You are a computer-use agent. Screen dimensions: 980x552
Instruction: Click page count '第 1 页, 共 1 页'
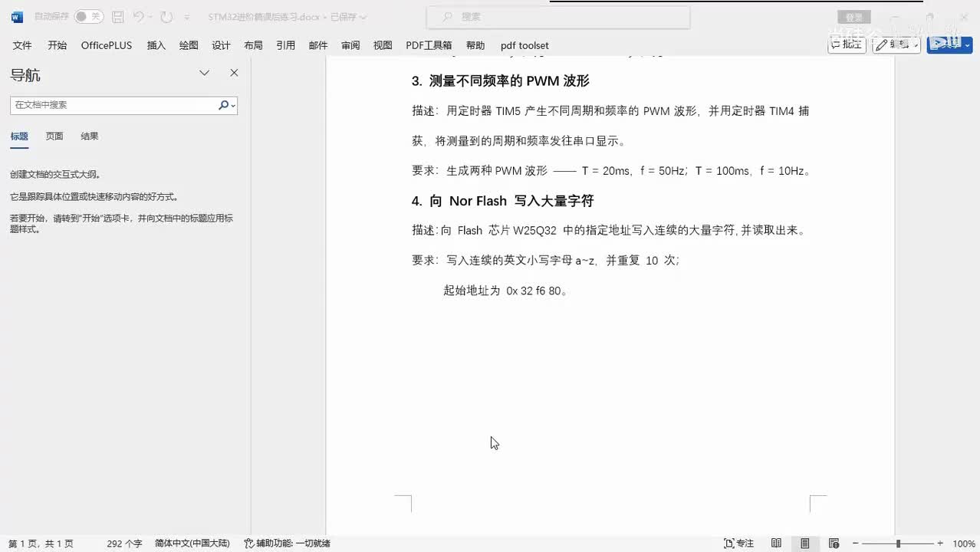click(41, 544)
